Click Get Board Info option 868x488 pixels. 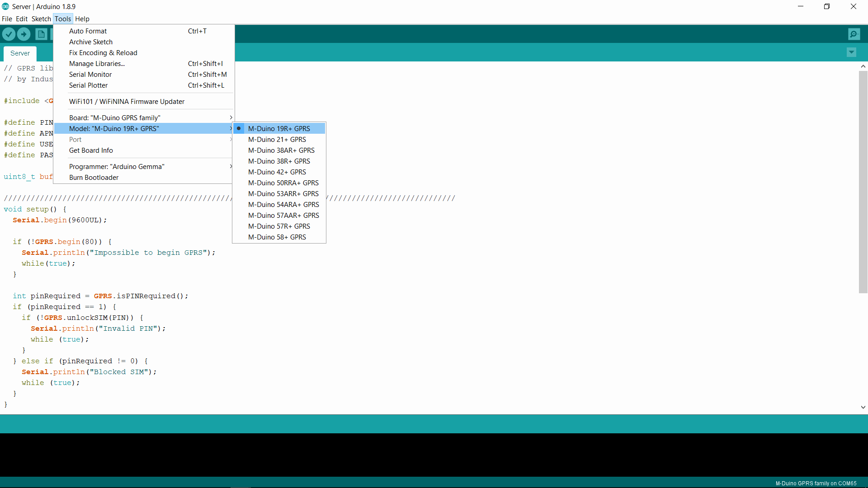90,150
